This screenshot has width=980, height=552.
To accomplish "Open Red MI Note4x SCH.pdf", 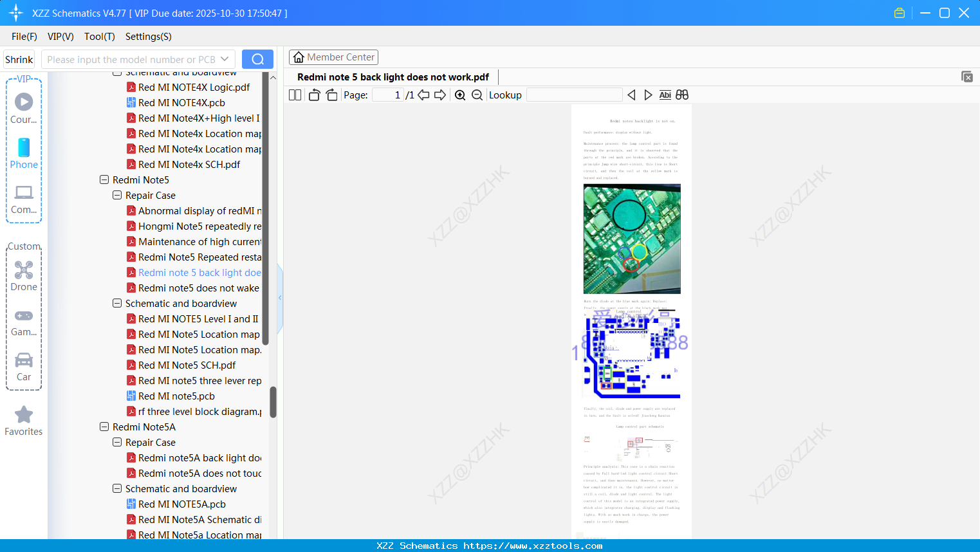I will coord(183,164).
